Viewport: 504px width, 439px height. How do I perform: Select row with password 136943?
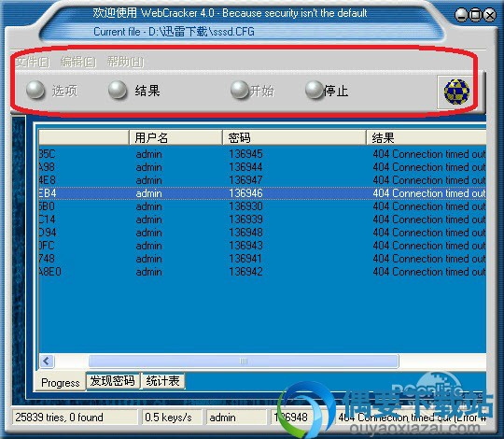262,246
